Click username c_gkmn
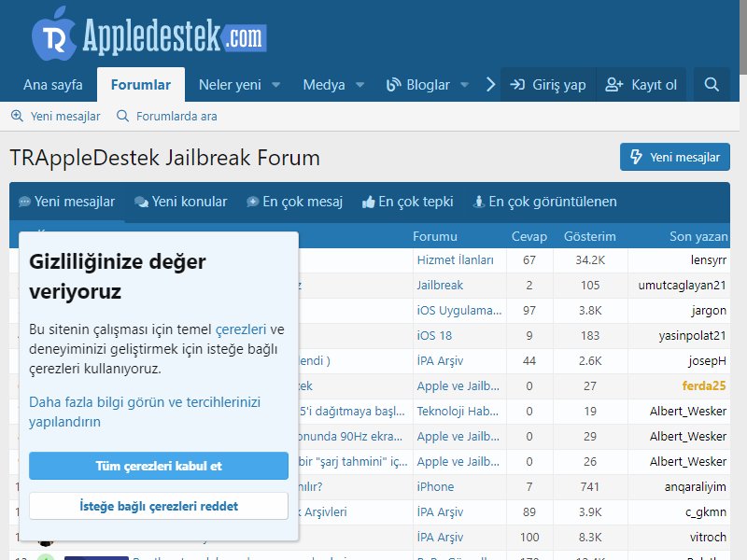 pyautogui.click(x=706, y=511)
